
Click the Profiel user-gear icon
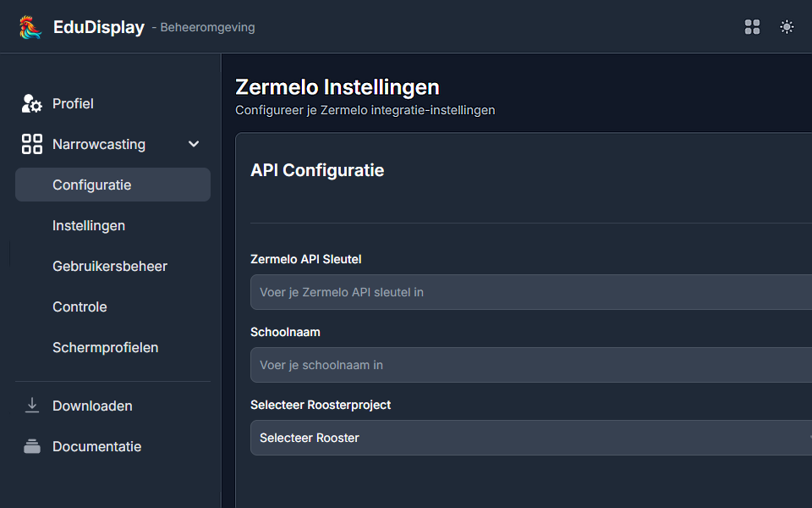[31, 103]
